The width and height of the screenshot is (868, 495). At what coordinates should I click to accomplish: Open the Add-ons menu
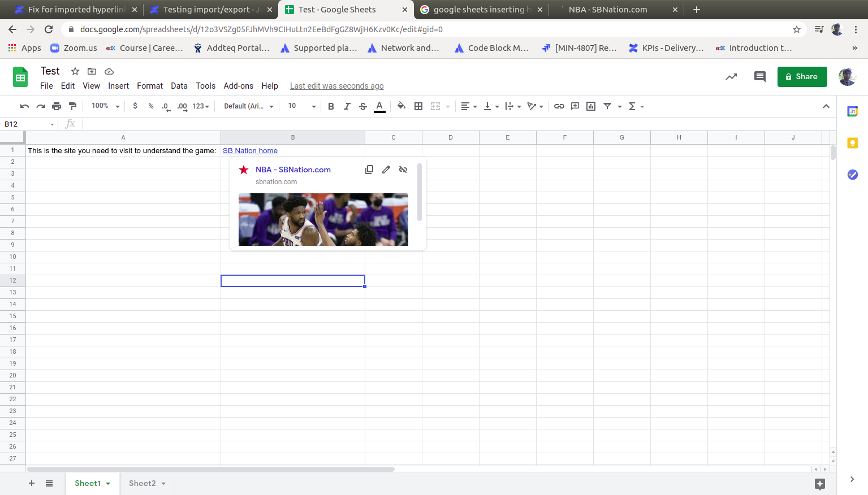point(239,86)
